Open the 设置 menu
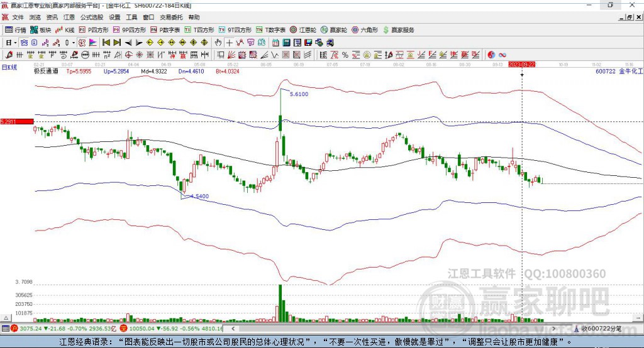This screenshot has width=644, height=348. (114, 17)
